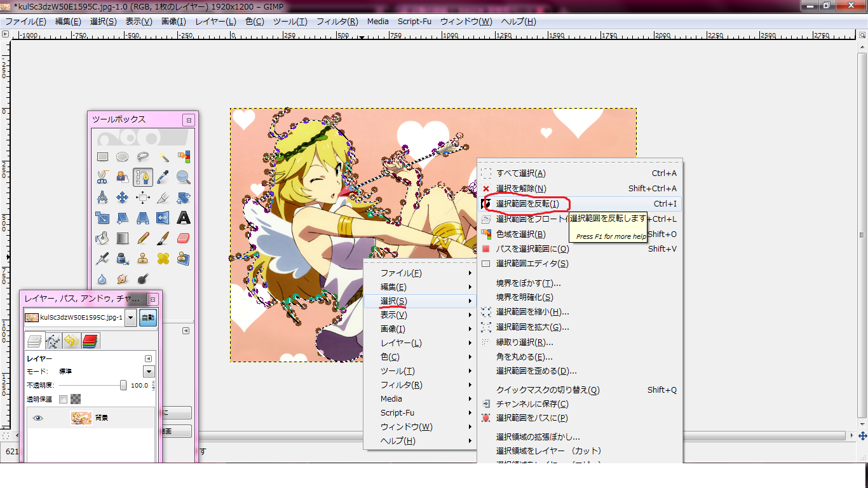Choose the Shear tool
This screenshot has height=488, width=868.
tap(123, 218)
